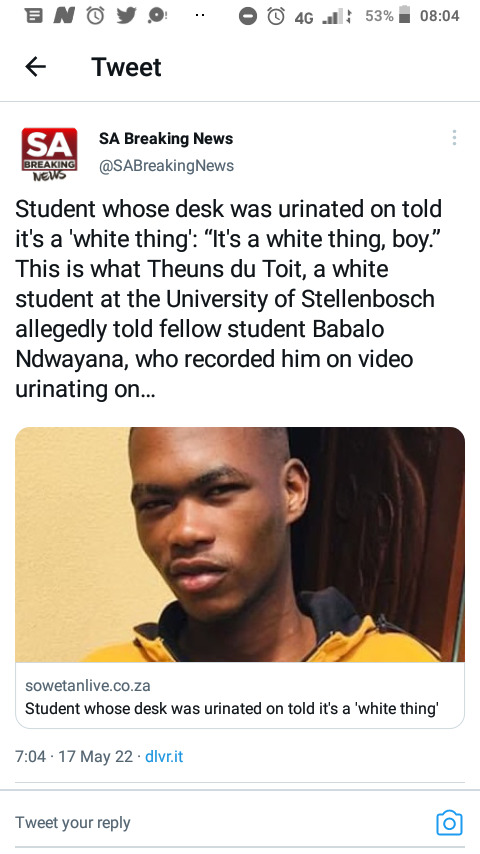Open the tweet's three-dot overflow menu

454,138
